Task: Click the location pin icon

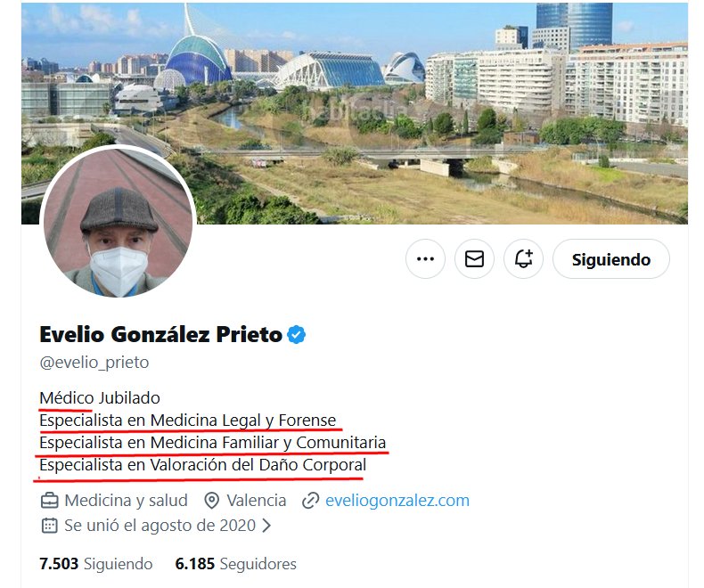Action: tap(212, 501)
